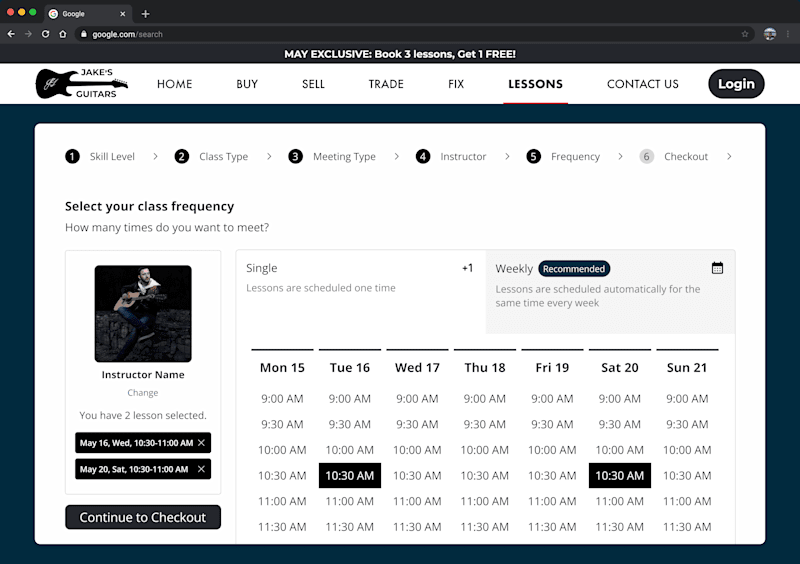
Task: Open the browser profile avatar
Action: 769,34
